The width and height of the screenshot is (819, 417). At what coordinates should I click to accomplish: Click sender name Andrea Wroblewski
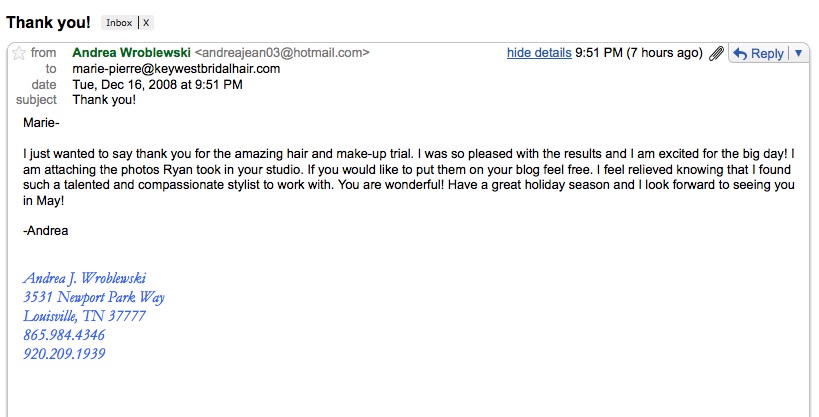[131, 53]
